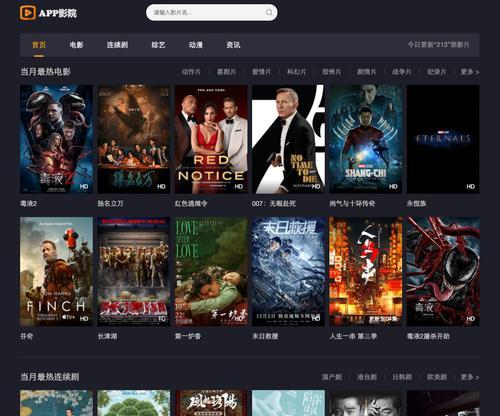Filter movies by 科幻片 genre
Viewport: 500px width, 416px height.
tap(296, 72)
